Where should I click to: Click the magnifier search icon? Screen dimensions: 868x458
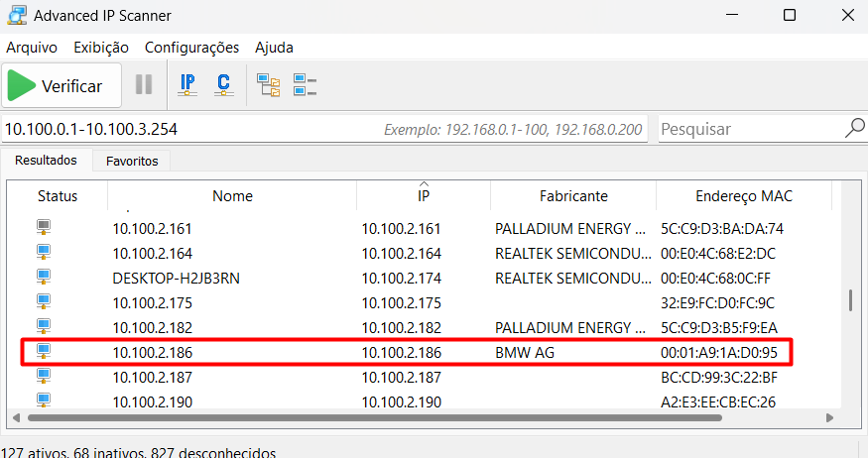(x=855, y=128)
